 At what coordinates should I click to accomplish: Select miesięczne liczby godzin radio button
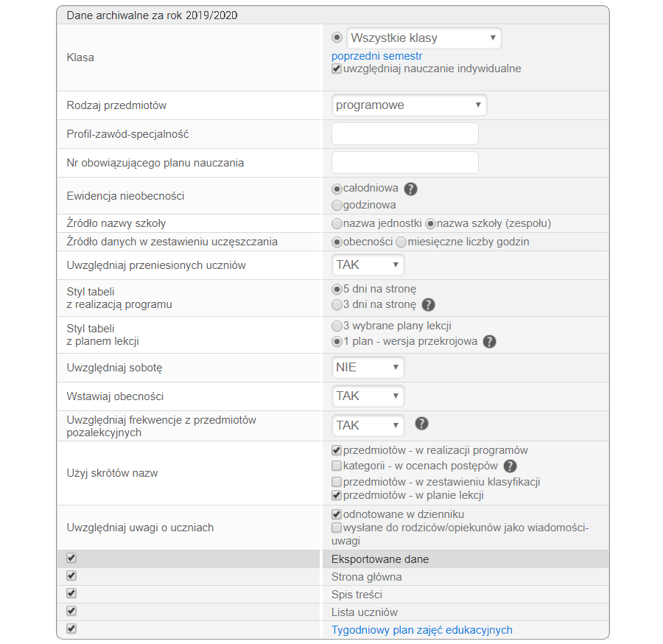[401, 242]
